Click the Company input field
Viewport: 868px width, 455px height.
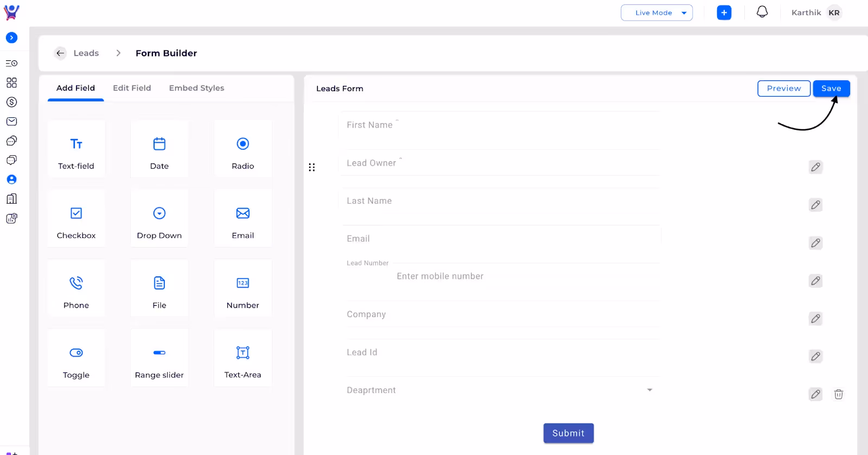click(x=500, y=314)
